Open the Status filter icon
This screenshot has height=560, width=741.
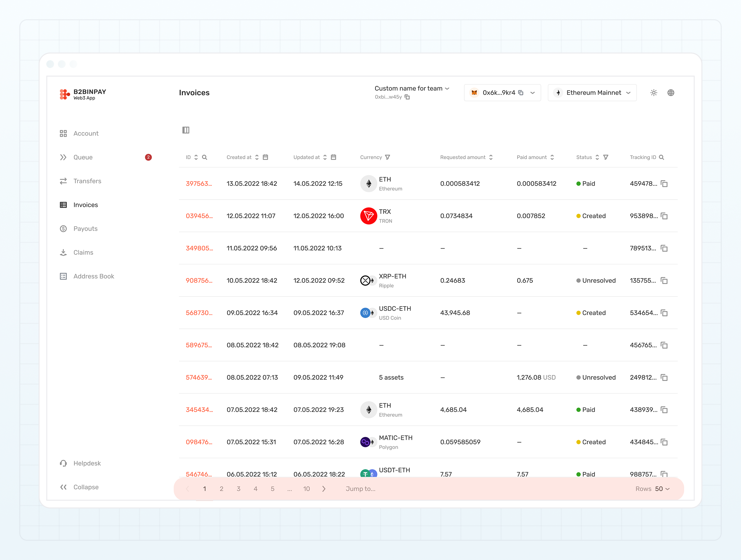pyautogui.click(x=606, y=157)
